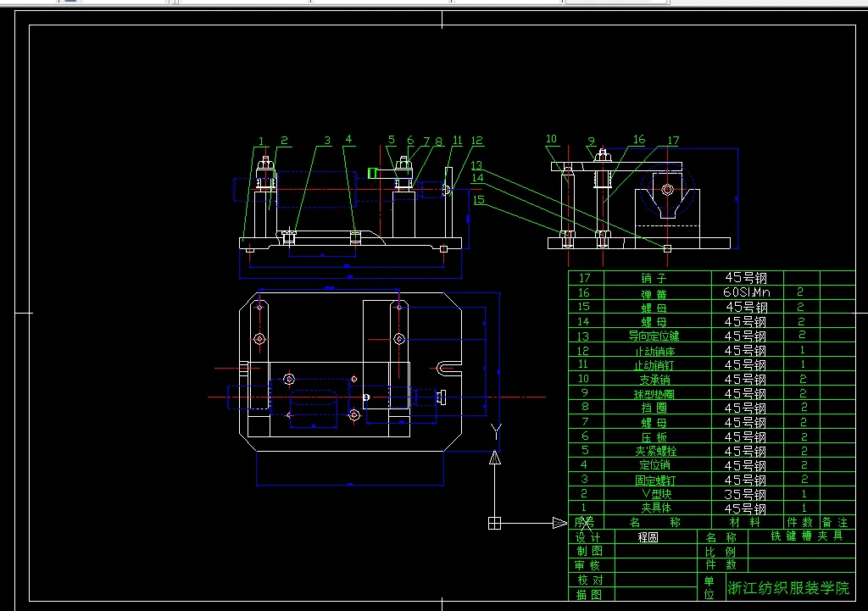Click balloon number 9 above side view
This screenshot has height=611, width=868.
pos(591,142)
